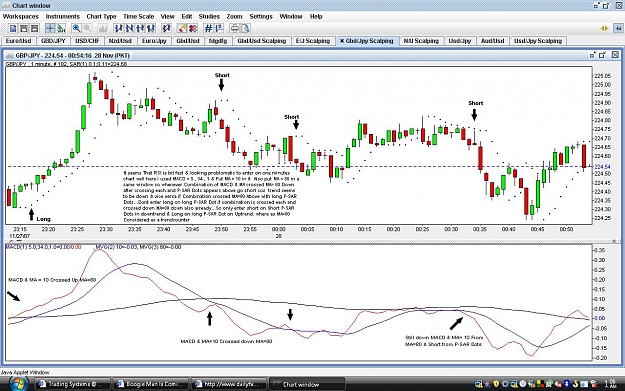The image size is (625, 391).
Task: Click the grayed zoom out magnifier icon
Action: pos(87,28)
